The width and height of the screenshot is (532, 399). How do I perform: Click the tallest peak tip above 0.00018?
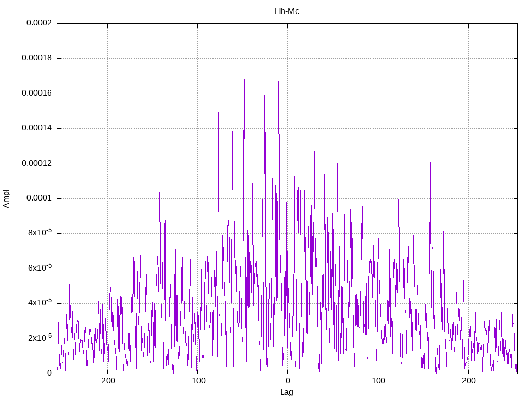(265, 56)
